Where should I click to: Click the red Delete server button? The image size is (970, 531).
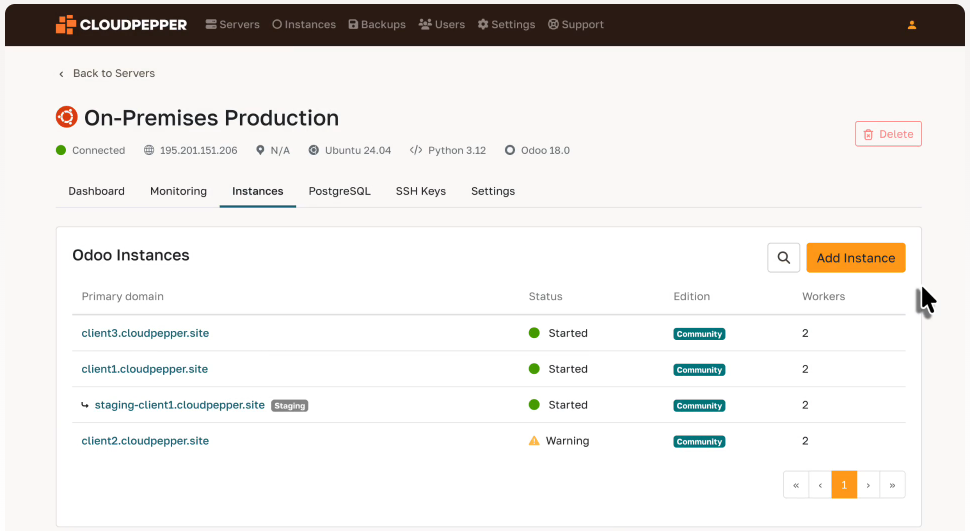point(888,134)
